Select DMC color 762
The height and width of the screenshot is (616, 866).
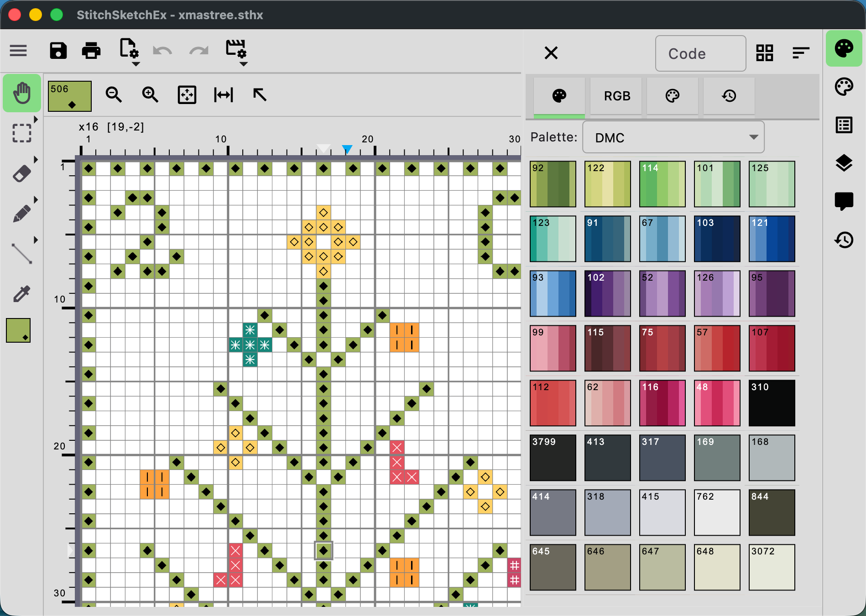[x=717, y=512]
